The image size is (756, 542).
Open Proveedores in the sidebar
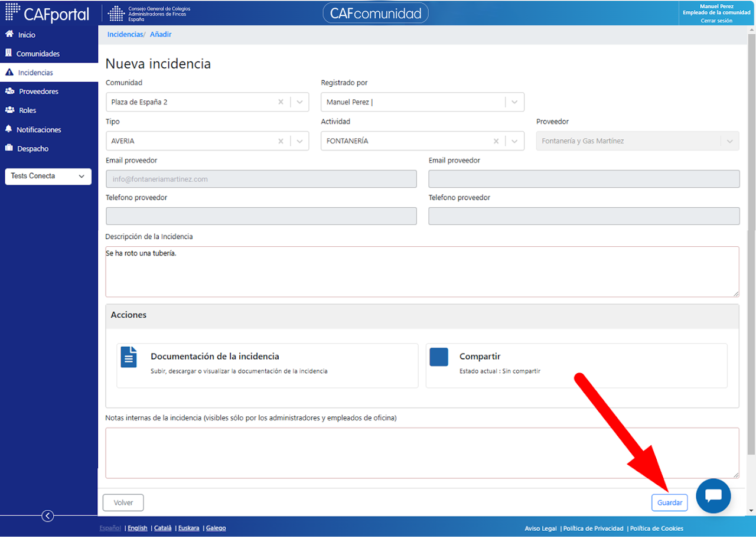pyautogui.click(x=38, y=92)
